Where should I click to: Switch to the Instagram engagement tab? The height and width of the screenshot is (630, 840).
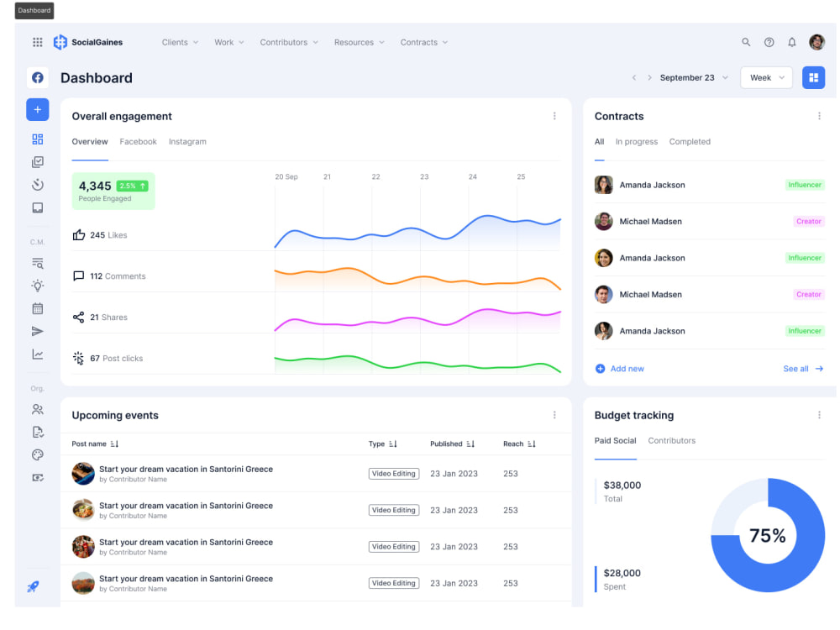coord(187,142)
